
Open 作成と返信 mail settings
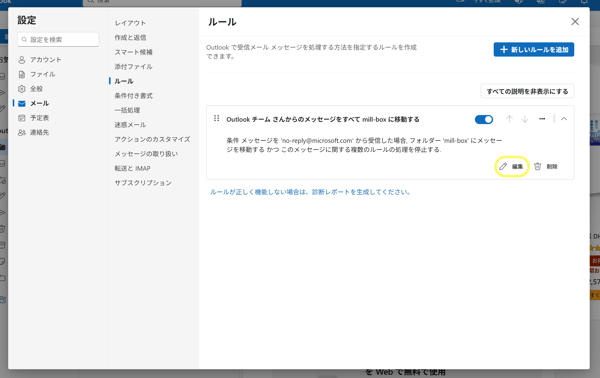(130, 37)
